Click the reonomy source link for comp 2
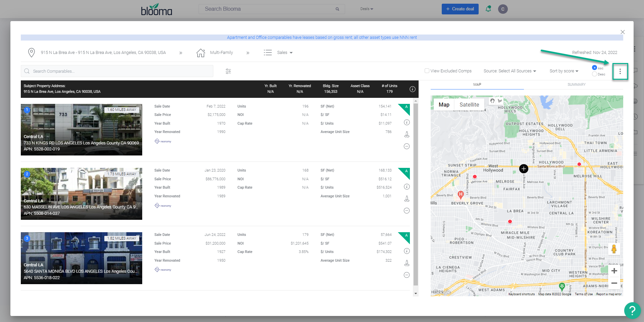The image size is (644, 322). click(x=163, y=206)
